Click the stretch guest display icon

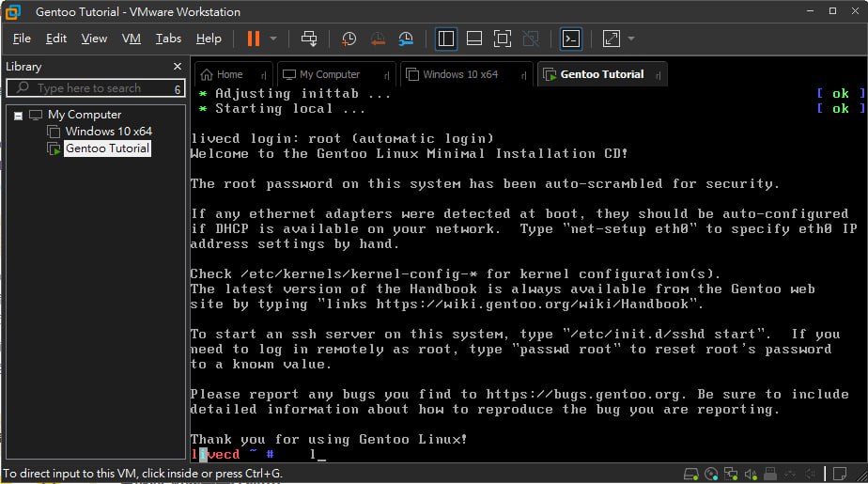coord(612,39)
